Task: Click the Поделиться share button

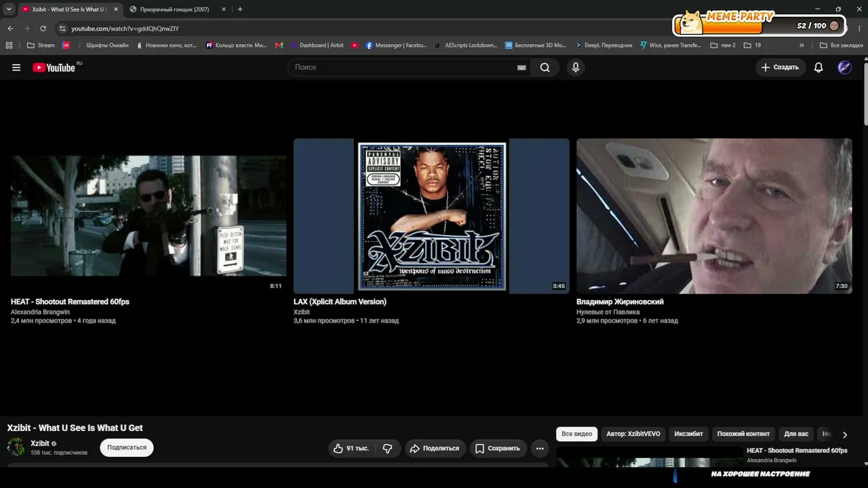Action: 435,448
